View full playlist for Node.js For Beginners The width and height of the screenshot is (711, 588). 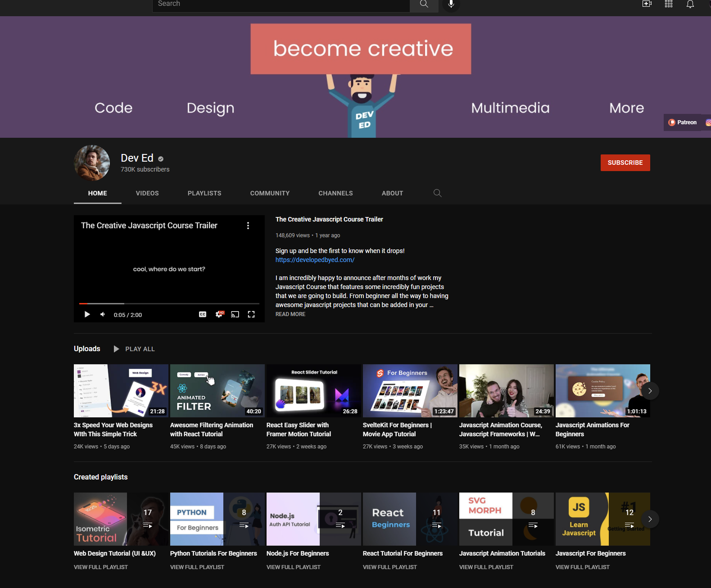[x=294, y=567]
